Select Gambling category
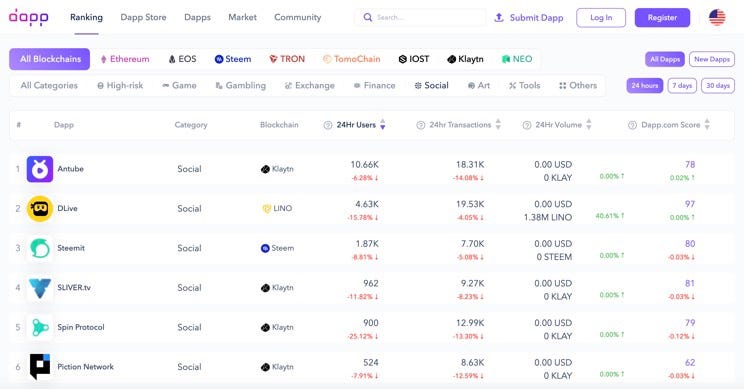744x389 pixels. pyautogui.click(x=241, y=86)
